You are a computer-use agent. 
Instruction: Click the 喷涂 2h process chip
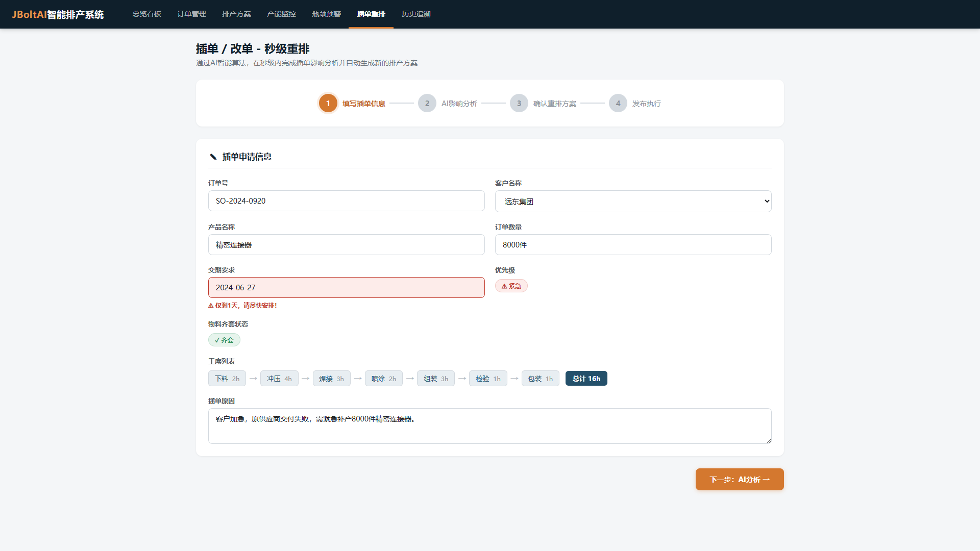click(x=384, y=379)
